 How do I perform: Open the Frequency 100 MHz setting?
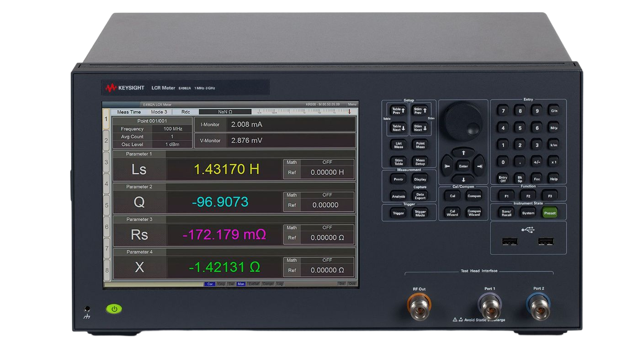point(172,129)
